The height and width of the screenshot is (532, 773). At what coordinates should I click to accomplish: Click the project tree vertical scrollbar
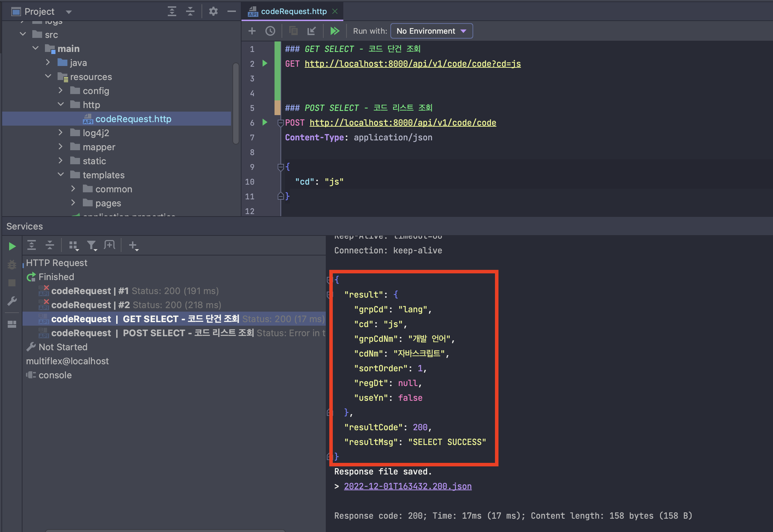[236, 104]
